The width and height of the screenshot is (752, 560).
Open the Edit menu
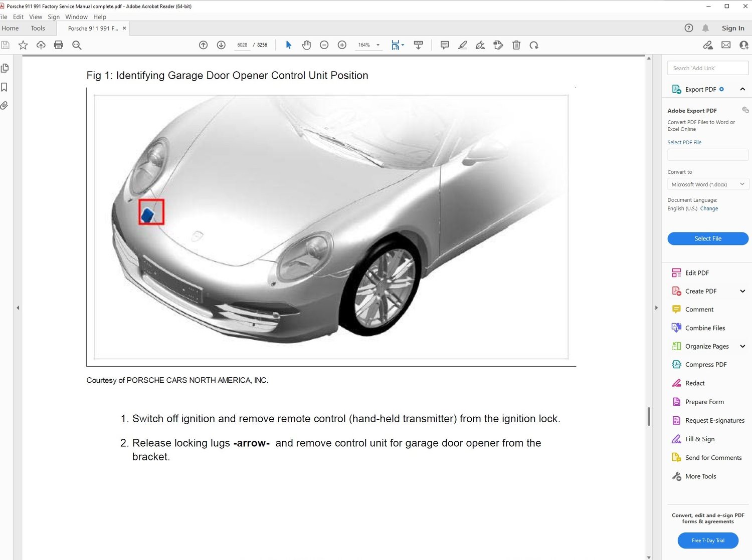[x=18, y=17]
